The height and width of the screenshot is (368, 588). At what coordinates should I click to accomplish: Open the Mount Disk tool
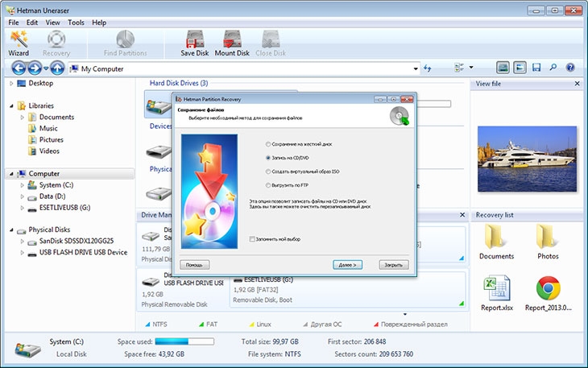(232, 43)
